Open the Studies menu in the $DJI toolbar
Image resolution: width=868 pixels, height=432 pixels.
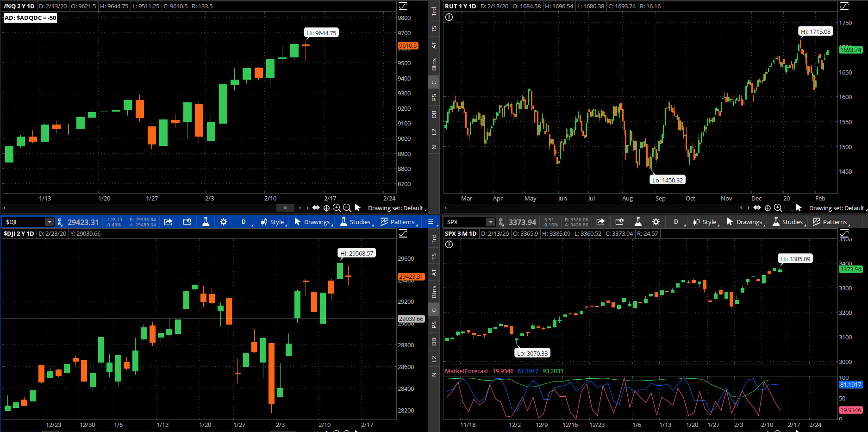(356, 222)
